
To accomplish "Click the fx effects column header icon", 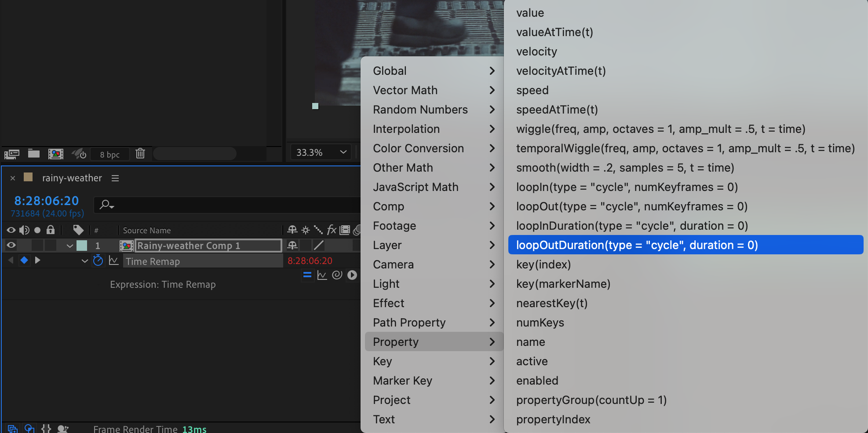I will [332, 230].
